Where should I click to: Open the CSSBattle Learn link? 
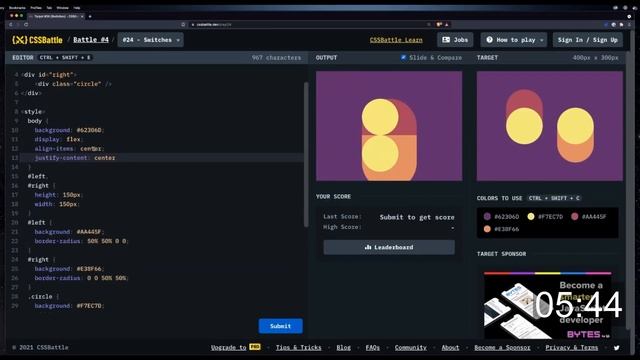point(396,40)
